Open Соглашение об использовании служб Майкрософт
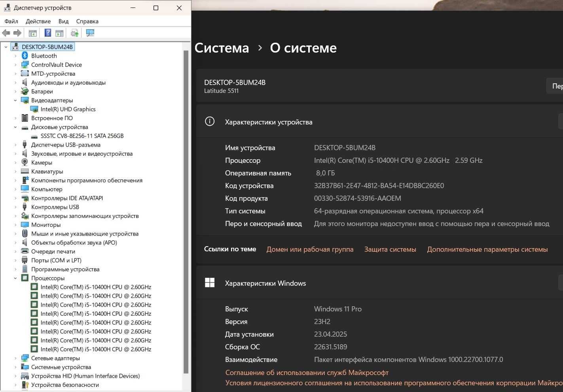Image resolution: width=563 pixels, height=392 pixels. click(x=307, y=373)
